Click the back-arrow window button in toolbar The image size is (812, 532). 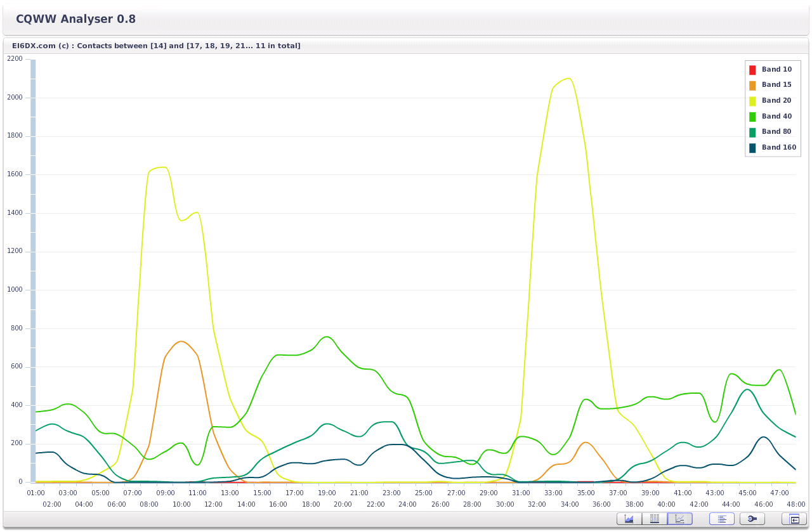tap(794, 519)
